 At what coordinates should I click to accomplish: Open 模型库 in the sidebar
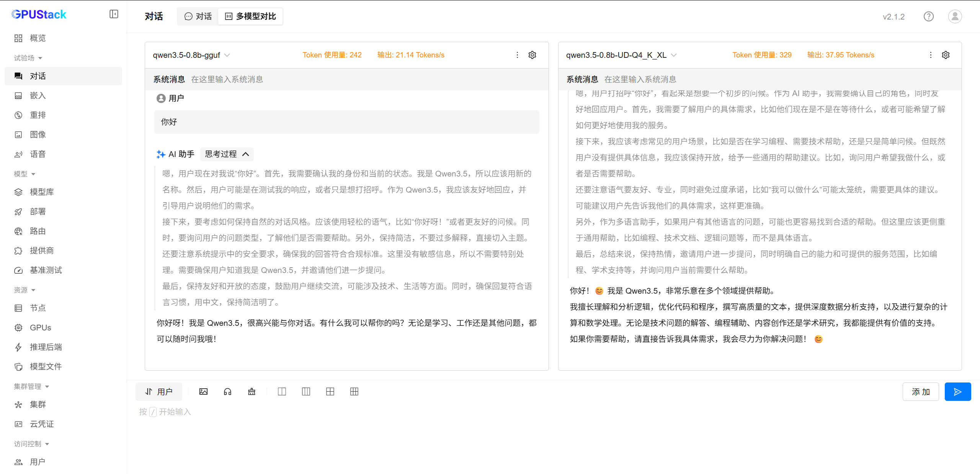[63, 192]
